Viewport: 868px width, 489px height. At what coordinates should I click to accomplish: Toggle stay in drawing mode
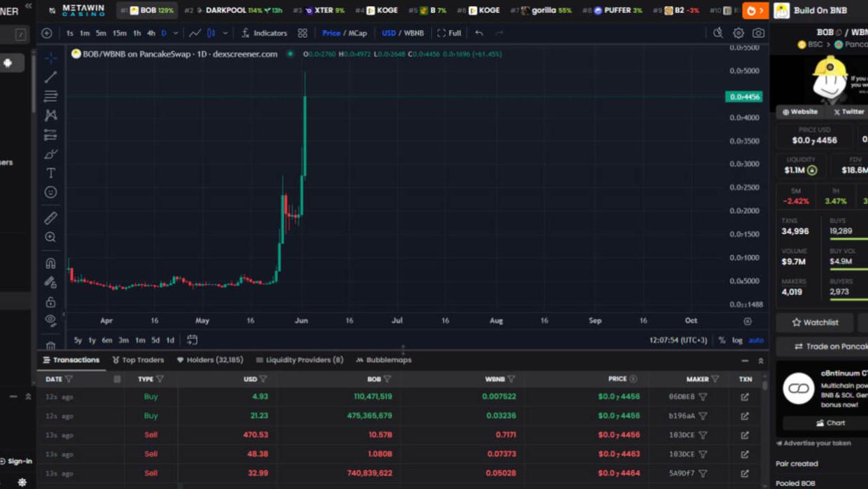pos(50,282)
